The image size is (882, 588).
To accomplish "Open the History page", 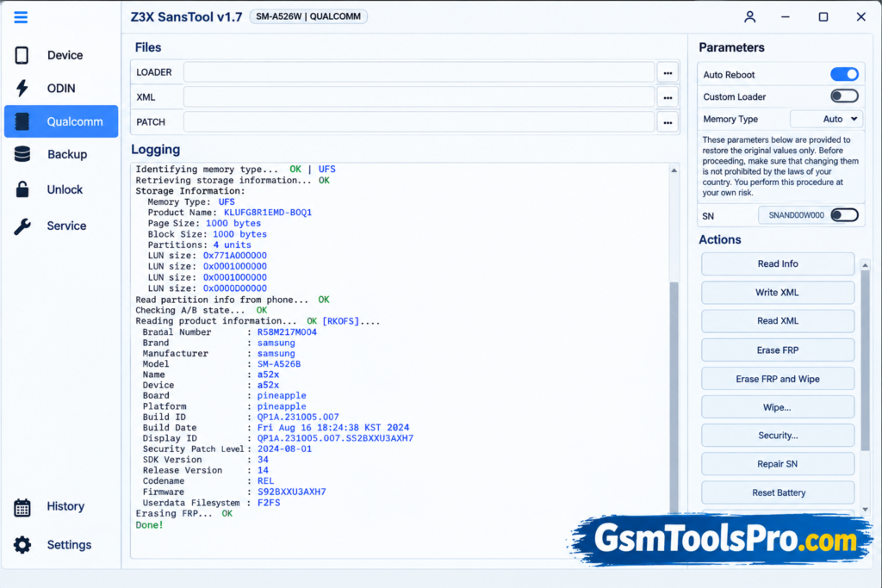I will point(61,506).
